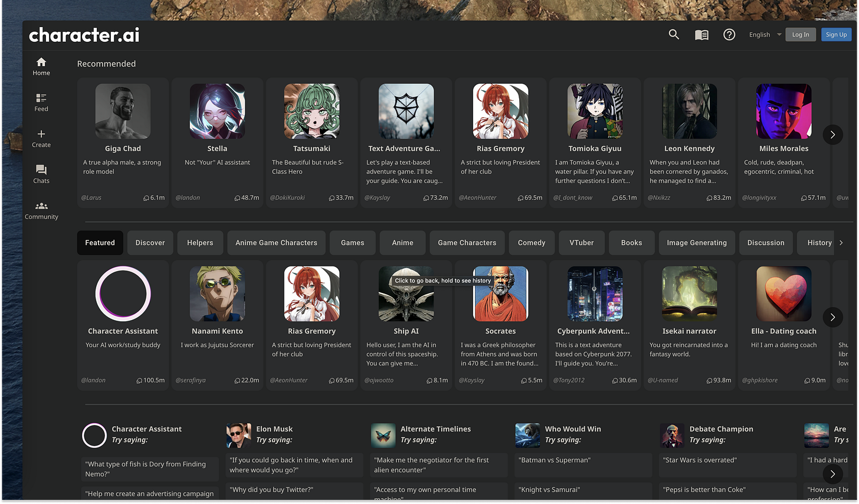This screenshot has width=859, height=504.
Task: Click Character Assistant title in Featured row
Action: [x=123, y=331]
